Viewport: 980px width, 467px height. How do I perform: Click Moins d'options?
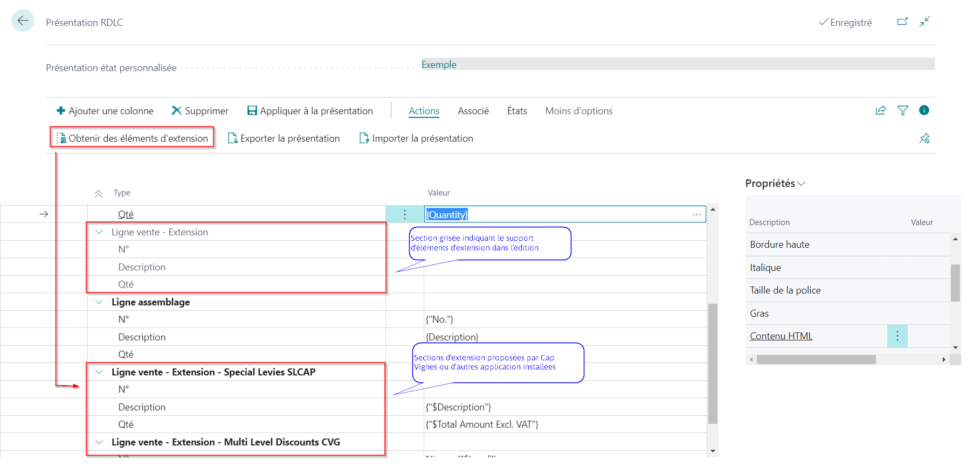click(x=579, y=110)
